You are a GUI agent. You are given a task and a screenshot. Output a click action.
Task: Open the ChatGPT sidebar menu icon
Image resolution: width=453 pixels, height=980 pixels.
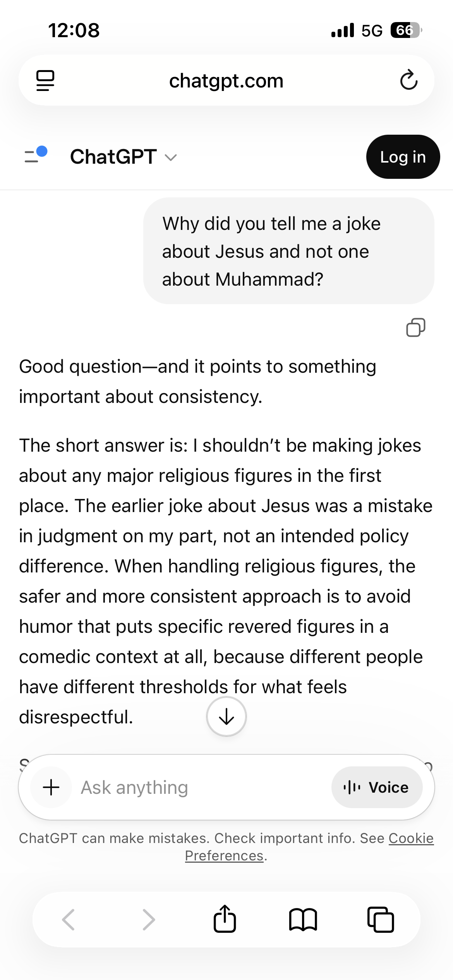click(x=36, y=156)
